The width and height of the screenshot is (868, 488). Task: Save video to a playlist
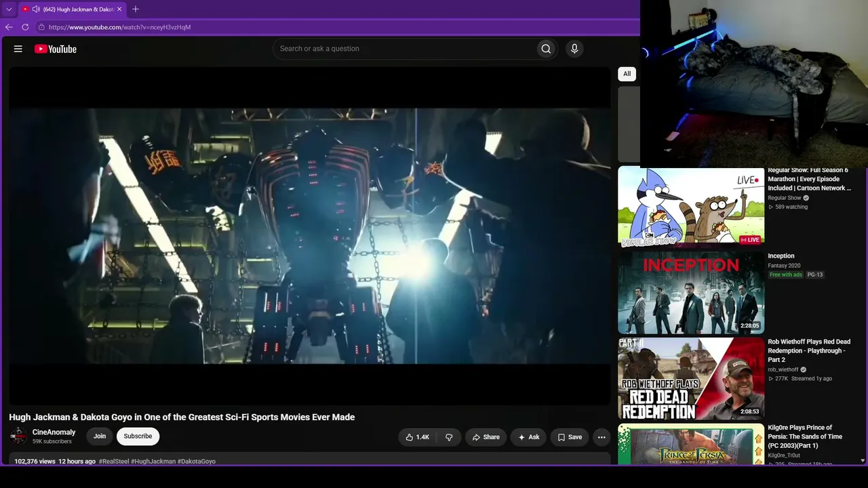pyautogui.click(x=570, y=437)
